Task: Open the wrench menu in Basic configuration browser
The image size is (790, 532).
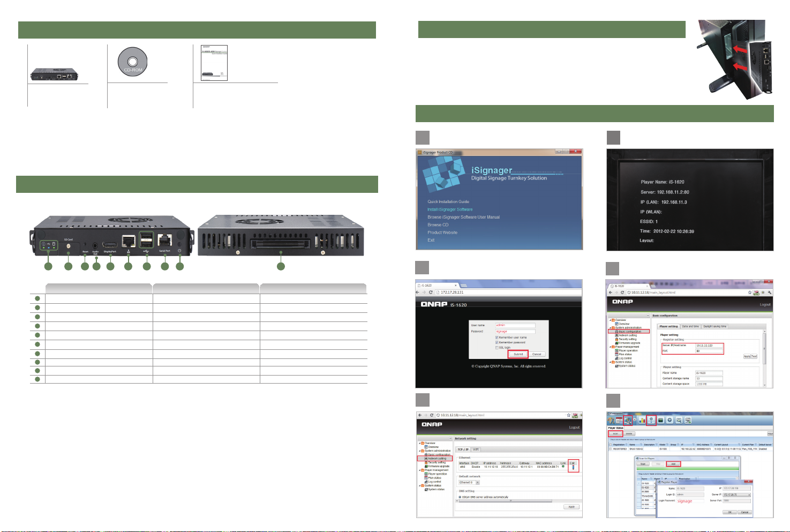Action: [x=770, y=293]
